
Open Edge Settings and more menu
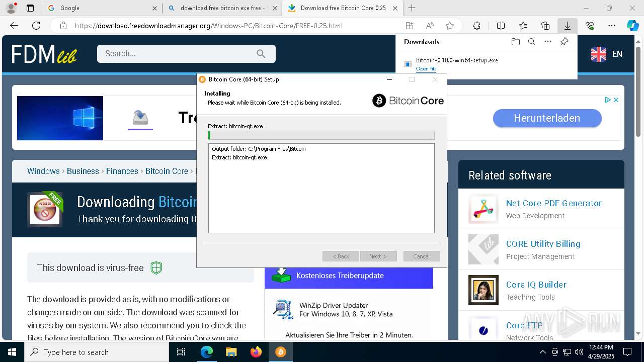(612, 26)
